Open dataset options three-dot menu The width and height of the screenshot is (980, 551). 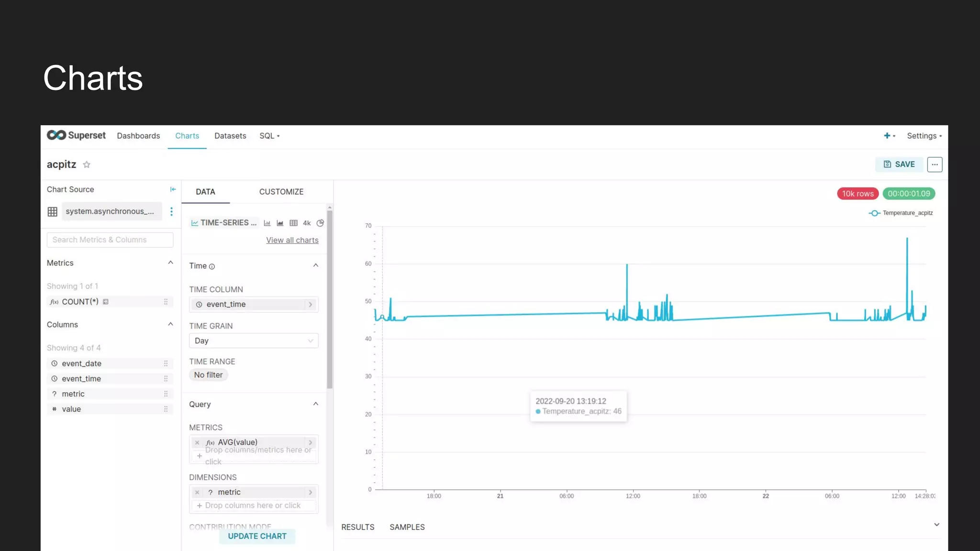pos(171,211)
